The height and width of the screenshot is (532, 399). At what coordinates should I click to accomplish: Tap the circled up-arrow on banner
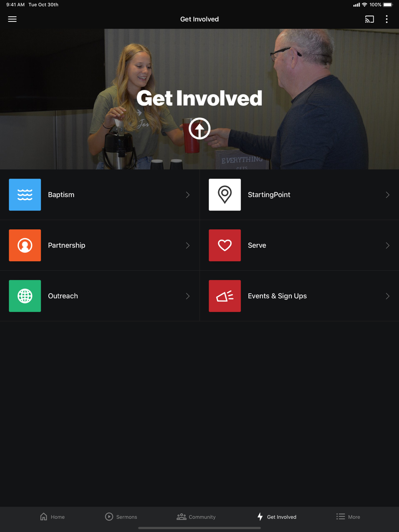coord(199,128)
